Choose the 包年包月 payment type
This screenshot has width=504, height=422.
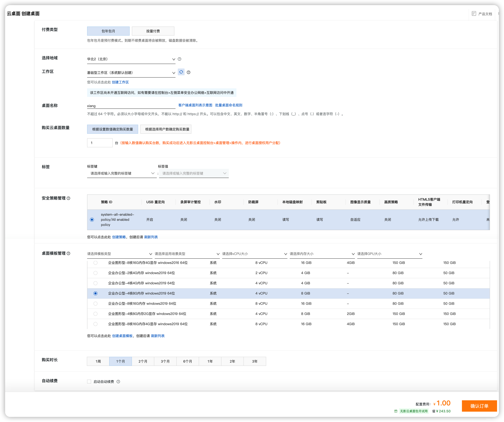[x=108, y=31]
